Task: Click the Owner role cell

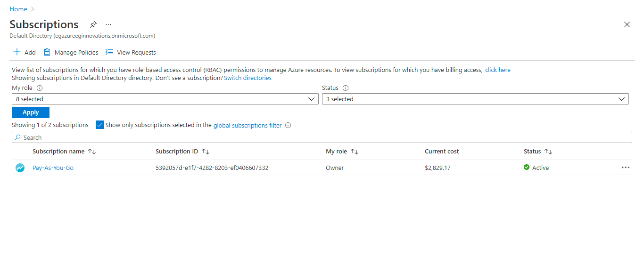Action: click(335, 168)
